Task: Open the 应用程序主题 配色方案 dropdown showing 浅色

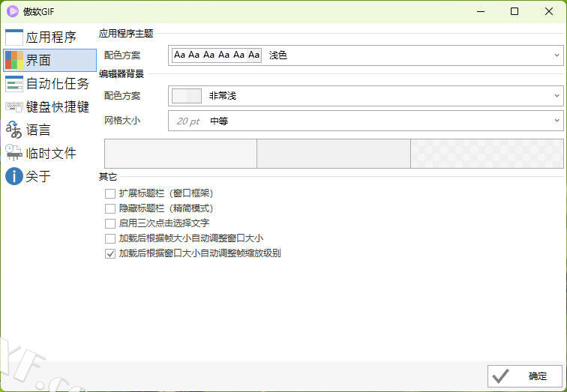Action: [365, 55]
